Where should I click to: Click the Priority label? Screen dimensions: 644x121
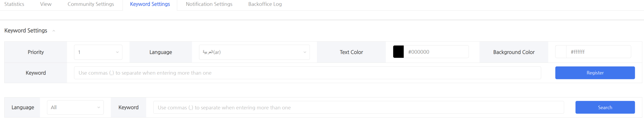[x=36, y=52]
